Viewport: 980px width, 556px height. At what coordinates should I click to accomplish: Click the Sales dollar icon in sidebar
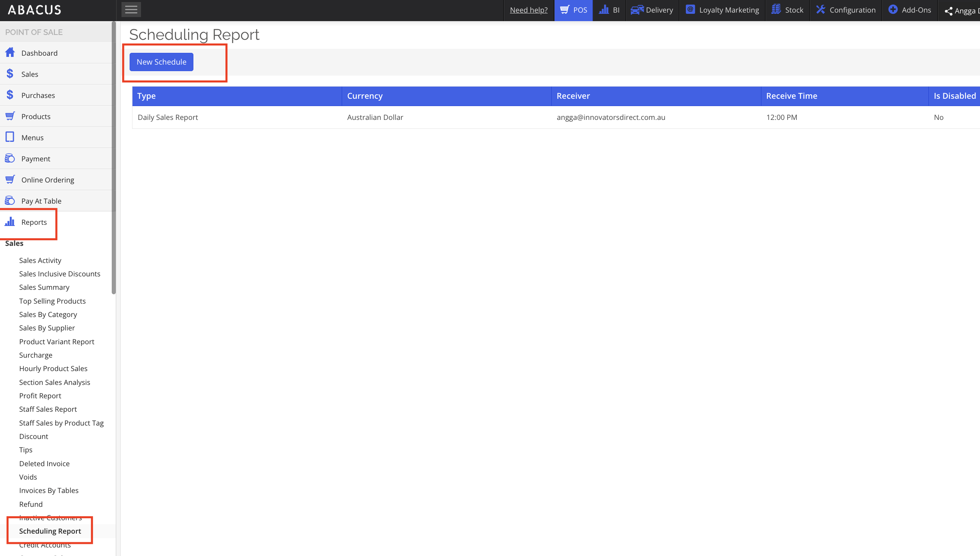tap(10, 74)
